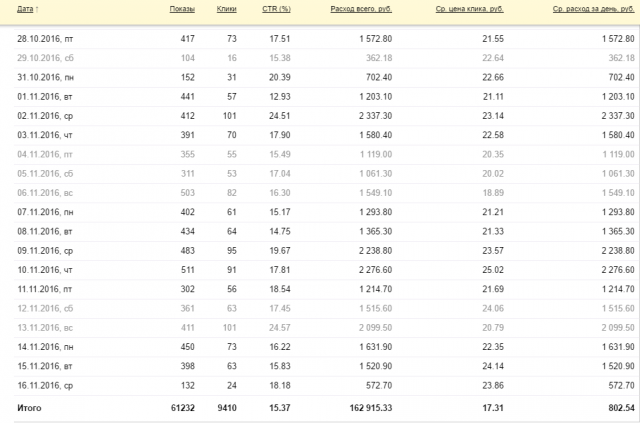Click the sort arrow next to Дата
The height and width of the screenshot is (423, 640).
click(x=37, y=9)
